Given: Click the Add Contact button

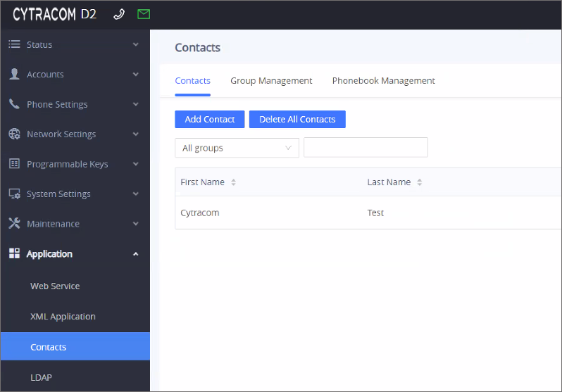Looking at the screenshot, I should [209, 119].
